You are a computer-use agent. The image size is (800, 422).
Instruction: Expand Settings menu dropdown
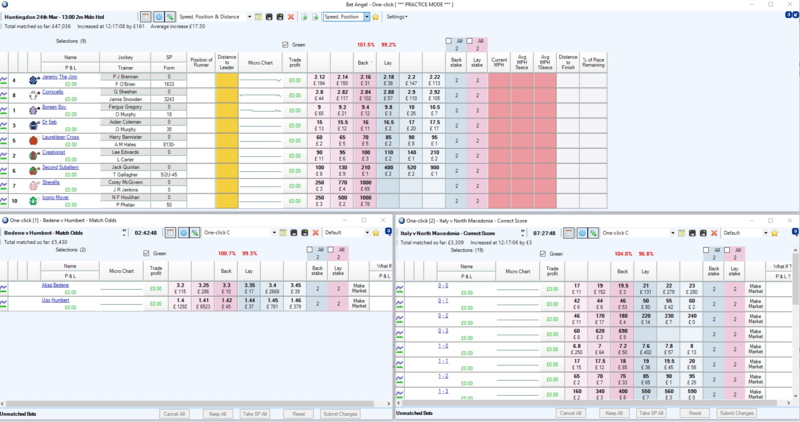[x=397, y=17]
